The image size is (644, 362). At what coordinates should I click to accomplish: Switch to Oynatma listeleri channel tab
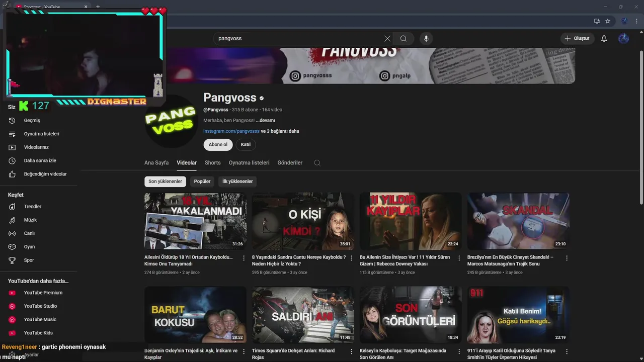point(249,163)
